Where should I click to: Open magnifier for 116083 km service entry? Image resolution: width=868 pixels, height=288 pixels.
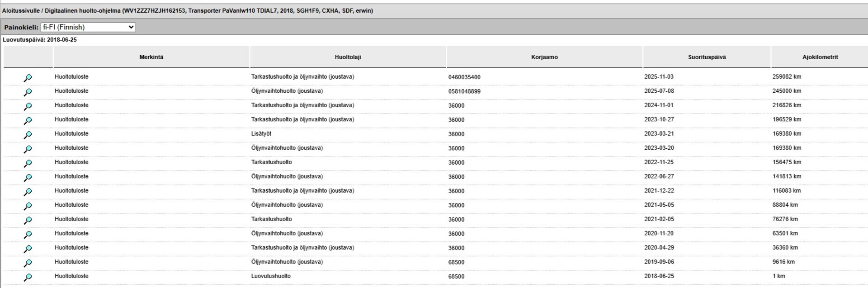pos(28,192)
